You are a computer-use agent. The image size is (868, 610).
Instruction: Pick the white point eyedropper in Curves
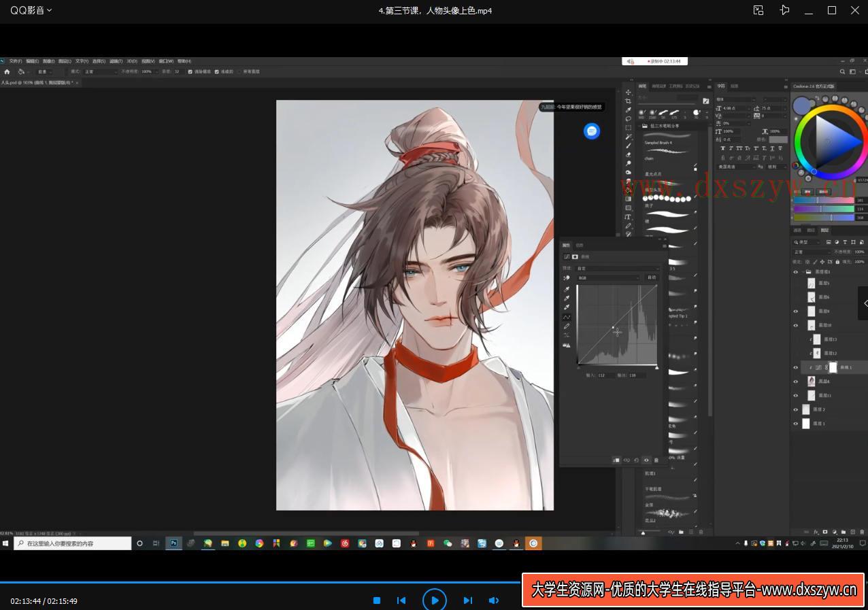[x=566, y=307]
